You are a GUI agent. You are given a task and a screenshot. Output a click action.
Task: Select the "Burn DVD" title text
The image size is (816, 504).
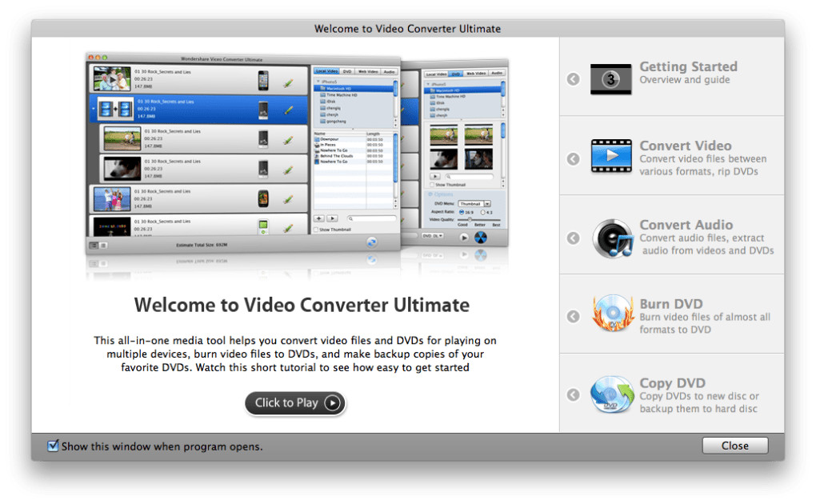[x=671, y=304]
